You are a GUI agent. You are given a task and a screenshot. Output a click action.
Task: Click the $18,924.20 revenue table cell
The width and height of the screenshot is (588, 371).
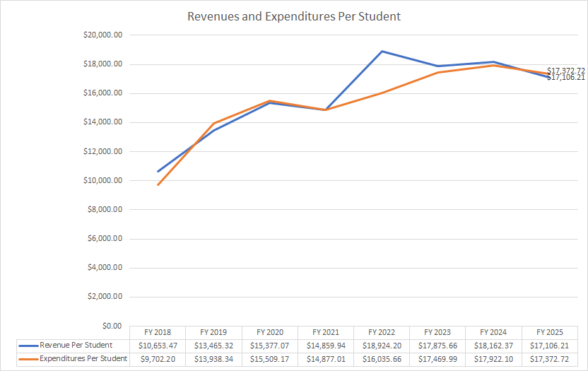382,346
